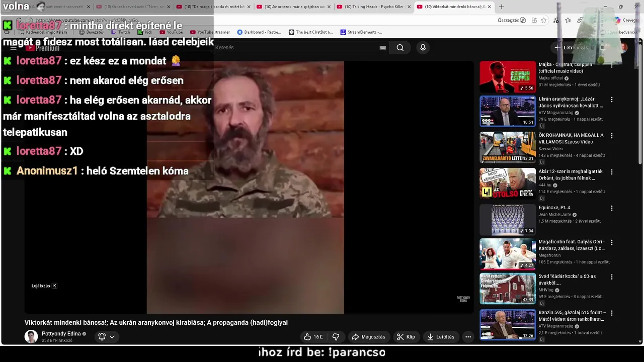The height and width of the screenshot is (362, 644).
Task: Open the Dashboard - Restre... bookmark
Action: coord(259,32)
